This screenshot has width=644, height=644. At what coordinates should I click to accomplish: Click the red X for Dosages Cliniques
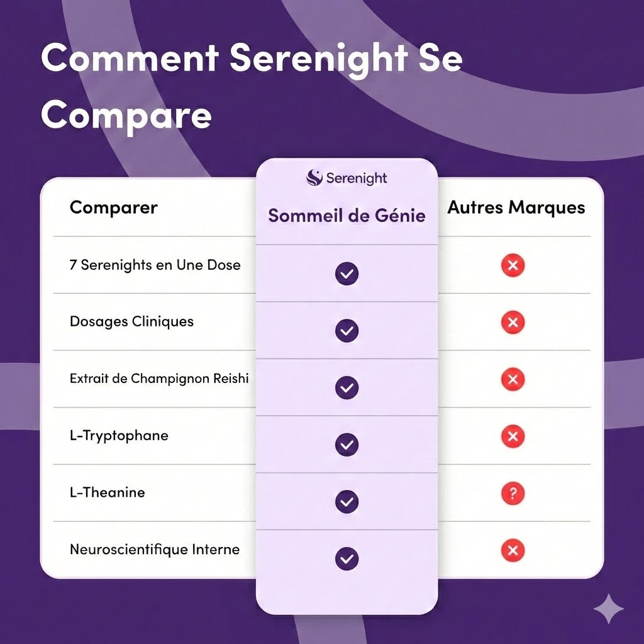coord(513,323)
